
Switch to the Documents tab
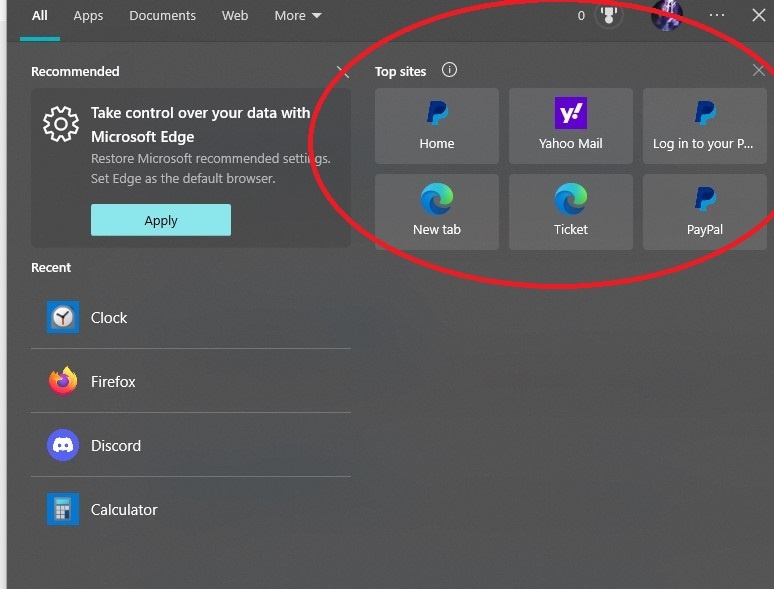[x=162, y=16]
